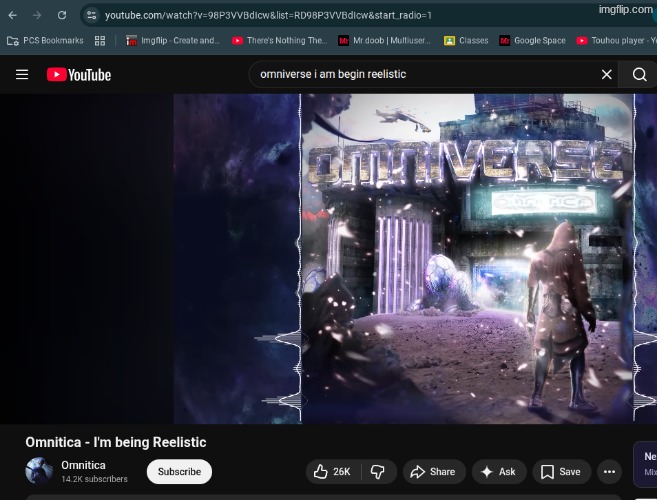Select the YouTube URL in address bar
This screenshot has height=500, width=657.
(x=268, y=16)
